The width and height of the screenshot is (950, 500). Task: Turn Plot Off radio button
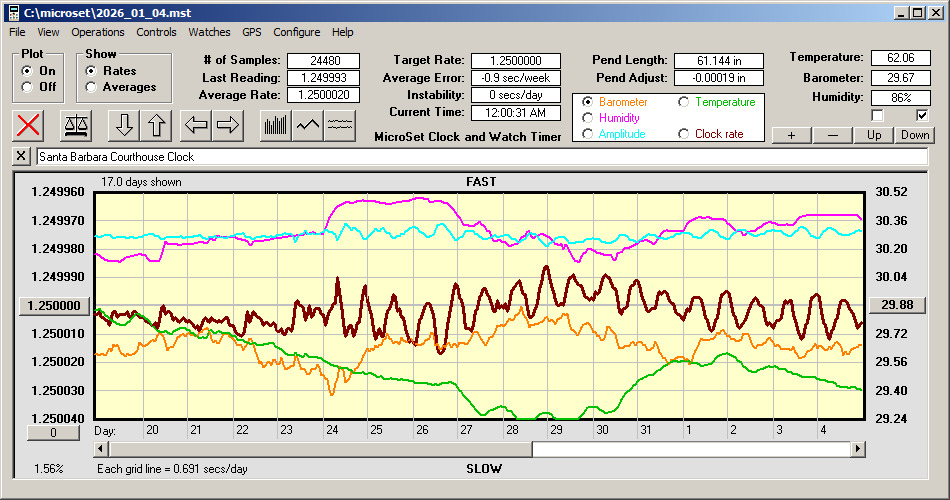coord(27,87)
